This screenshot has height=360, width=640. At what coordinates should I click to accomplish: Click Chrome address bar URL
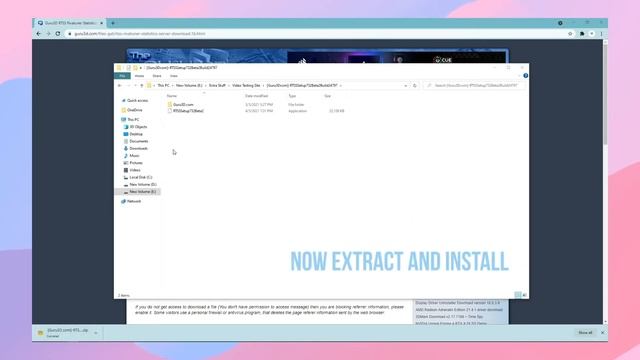[140, 34]
